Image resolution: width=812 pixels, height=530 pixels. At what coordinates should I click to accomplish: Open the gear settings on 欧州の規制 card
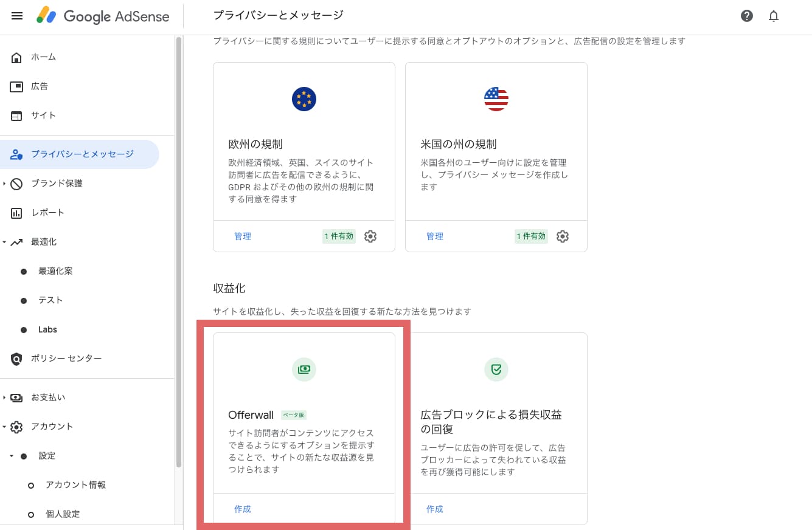[x=370, y=236]
